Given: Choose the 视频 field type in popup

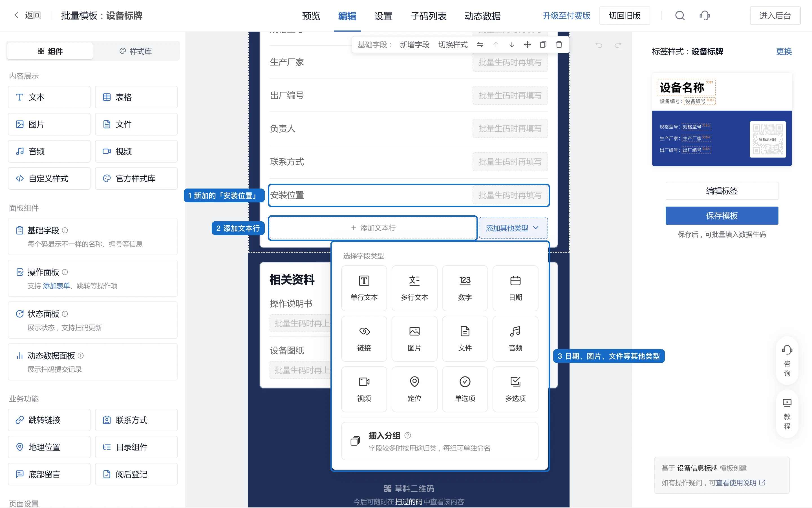Looking at the screenshot, I should (x=364, y=389).
